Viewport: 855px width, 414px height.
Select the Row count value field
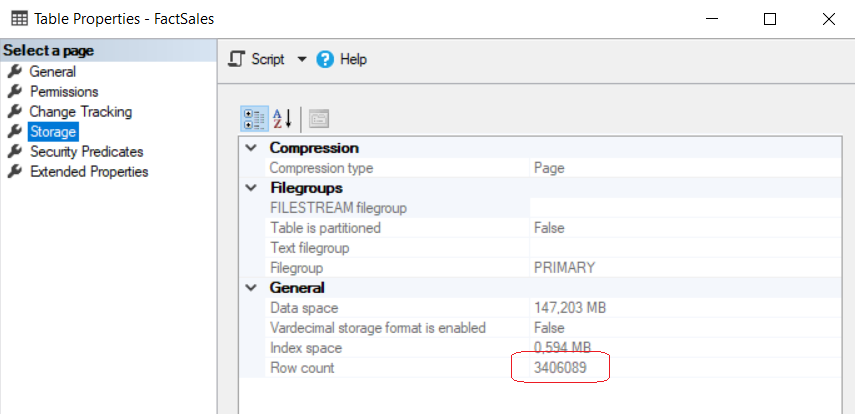[x=561, y=368]
